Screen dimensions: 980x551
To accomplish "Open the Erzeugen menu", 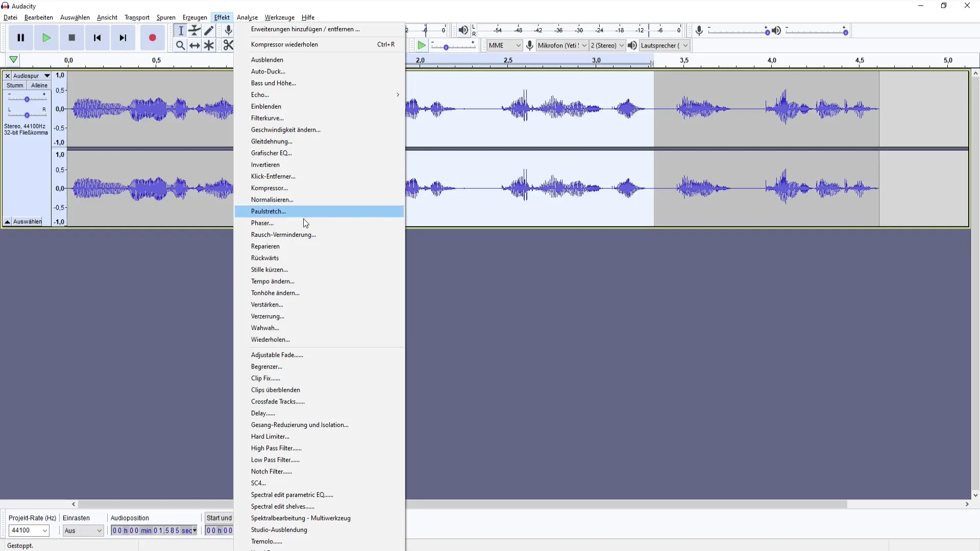I will click(x=195, y=17).
